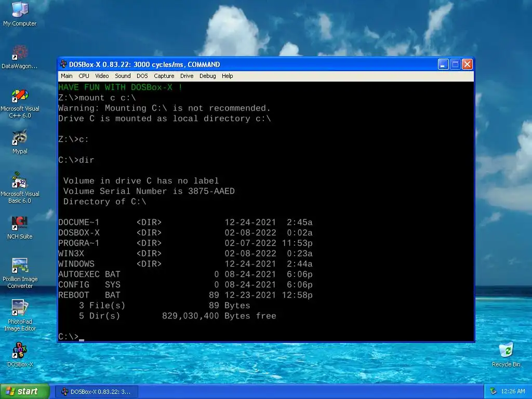Open the DOS menu

tap(142, 76)
